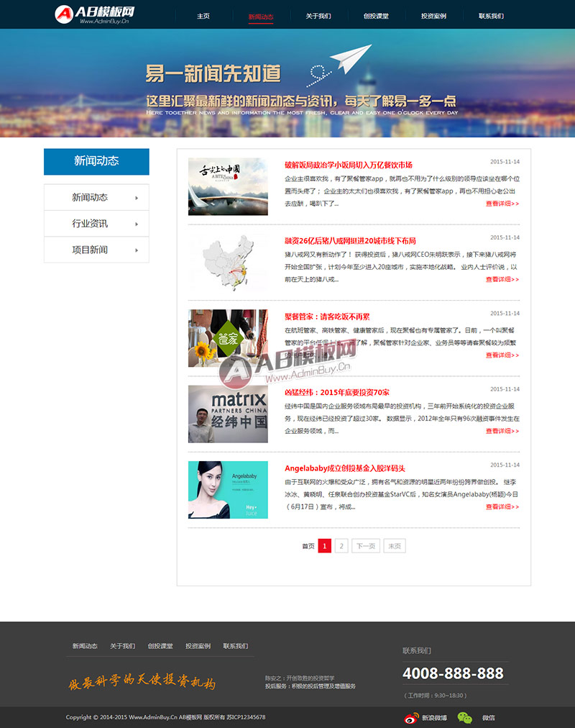This screenshot has width=575, height=728.
Task: Open footer link 创投课堂
Action: click(x=160, y=646)
